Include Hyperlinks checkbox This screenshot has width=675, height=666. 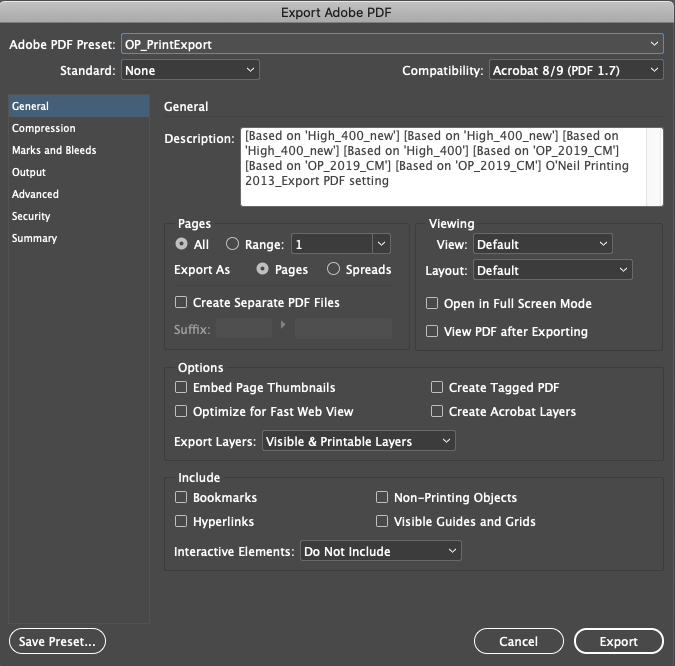[x=181, y=521]
